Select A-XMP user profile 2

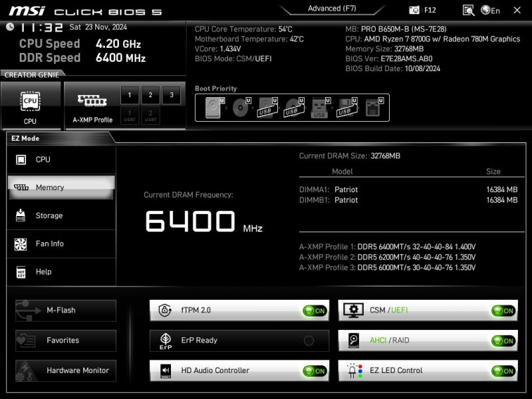150,115
